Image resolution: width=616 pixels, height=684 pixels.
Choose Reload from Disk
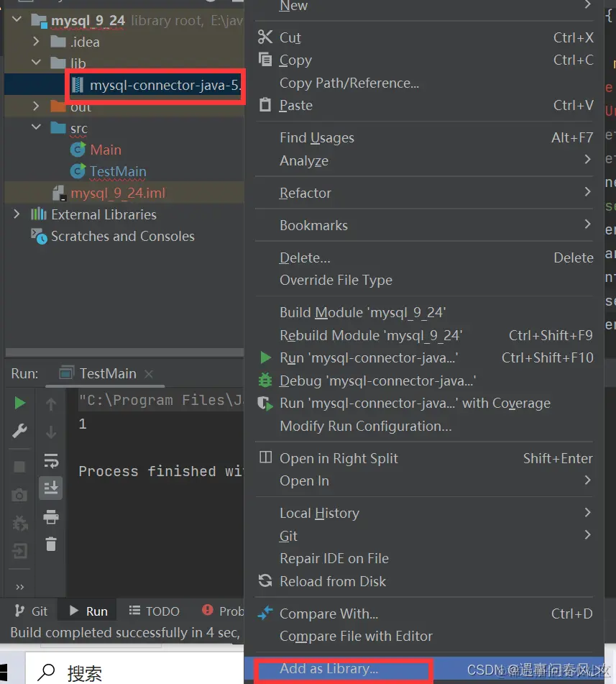pyautogui.click(x=424, y=581)
